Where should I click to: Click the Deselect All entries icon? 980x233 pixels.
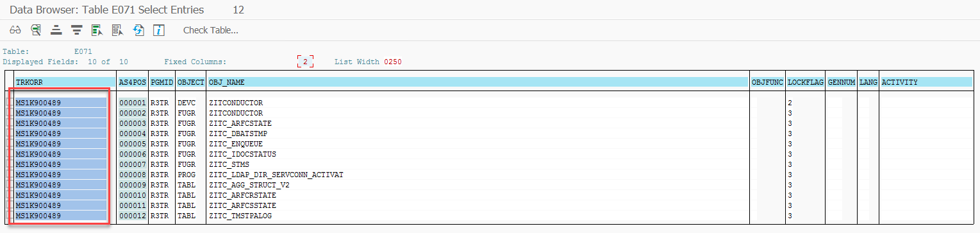coord(117,30)
